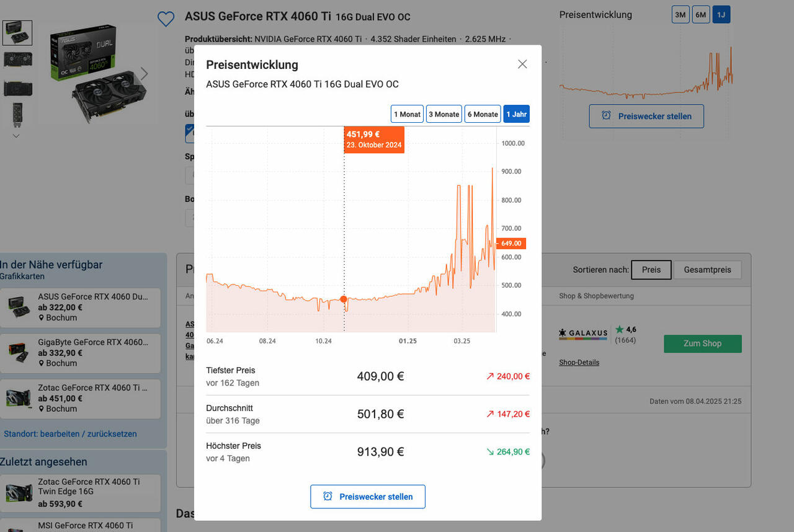
Task: Close the Preisentwicklung dialog
Action: pos(522,64)
